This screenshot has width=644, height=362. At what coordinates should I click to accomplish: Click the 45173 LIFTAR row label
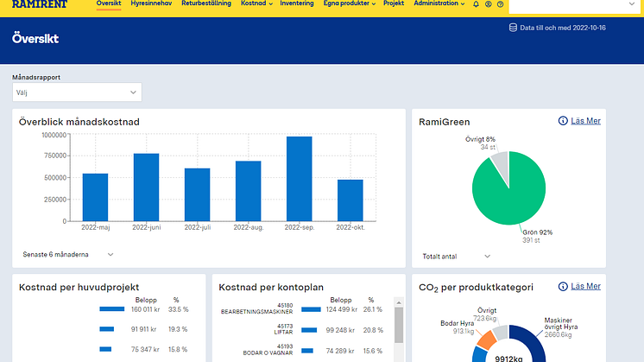pyautogui.click(x=283, y=329)
